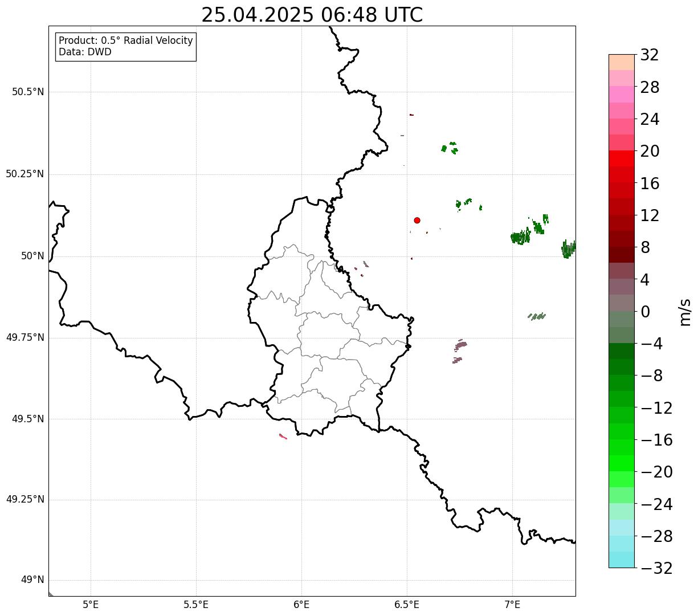Click the 49.75°N latitude label
698x616 pixels.
click(25, 337)
